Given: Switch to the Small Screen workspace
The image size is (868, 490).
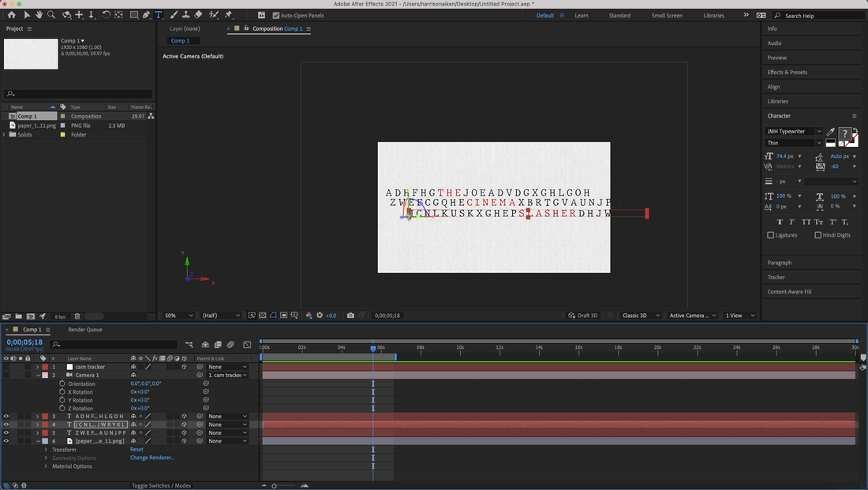Looking at the screenshot, I should tap(667, 16).
